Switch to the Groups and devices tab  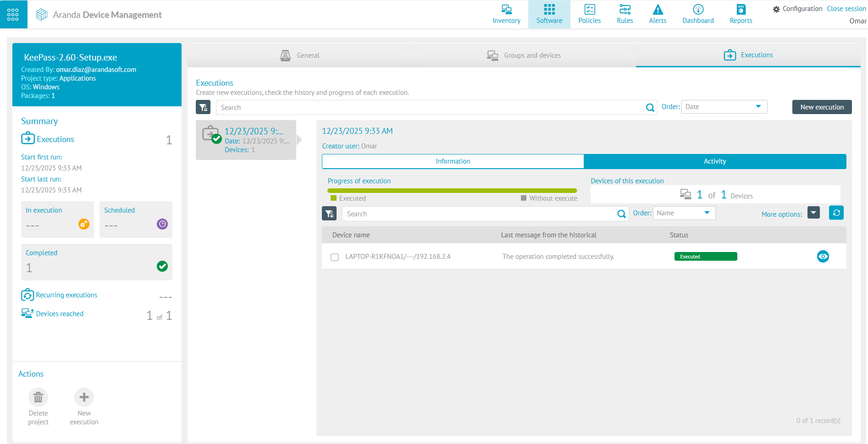(x=524, y=55)
